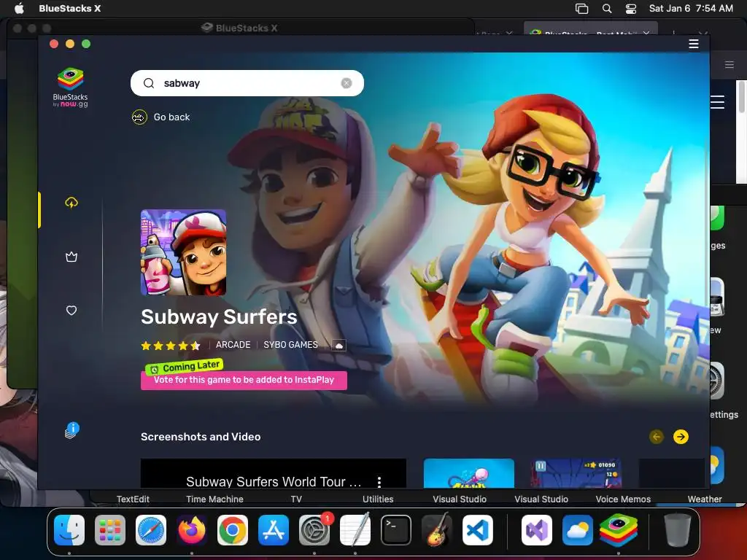Launch Google Chrome from the Dock
This screenshot has width=747, height=560.
pos(233,530)
